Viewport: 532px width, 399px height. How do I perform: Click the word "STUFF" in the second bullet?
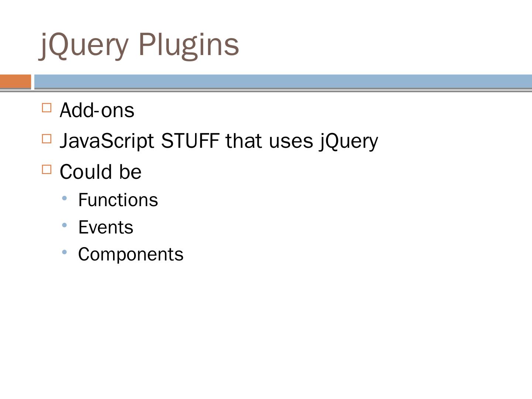[190, 141]
